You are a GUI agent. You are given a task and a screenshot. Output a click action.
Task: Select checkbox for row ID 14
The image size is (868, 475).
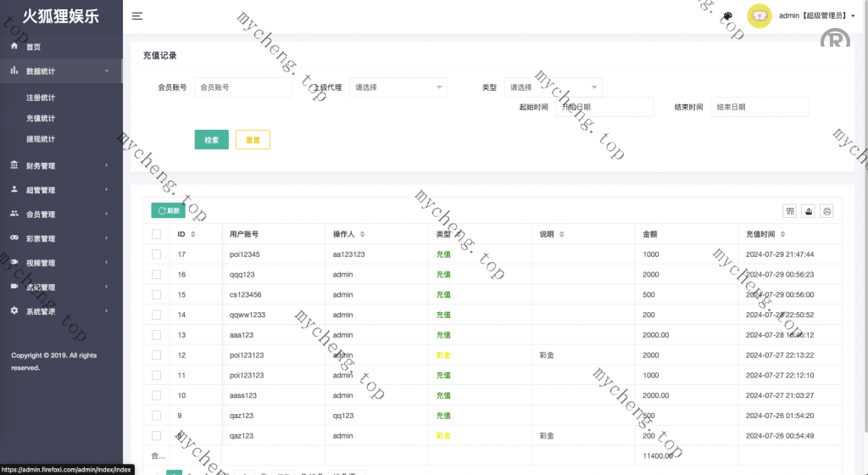tap(156, 315)
